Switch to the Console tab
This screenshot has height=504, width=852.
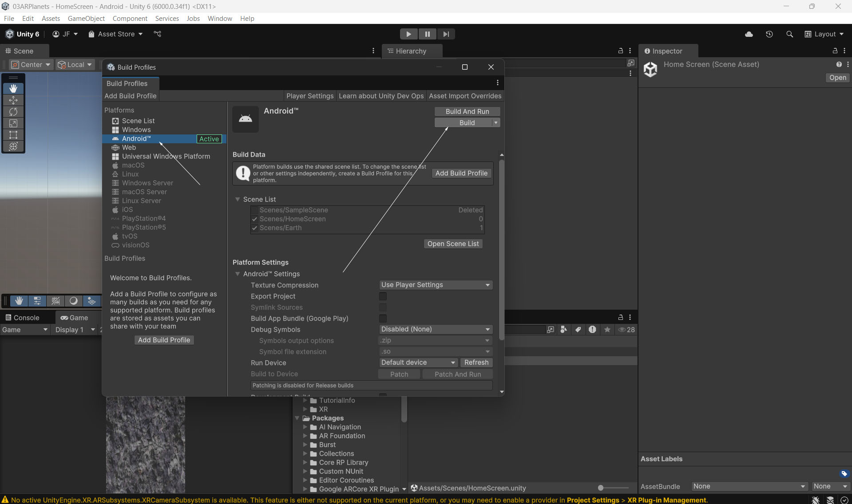tap(22, 318)
